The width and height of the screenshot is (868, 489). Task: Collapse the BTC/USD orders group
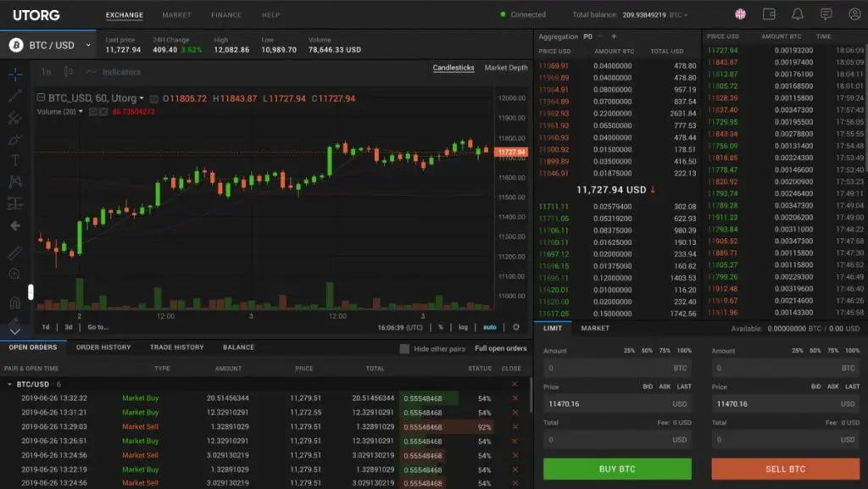pos(9,384)
